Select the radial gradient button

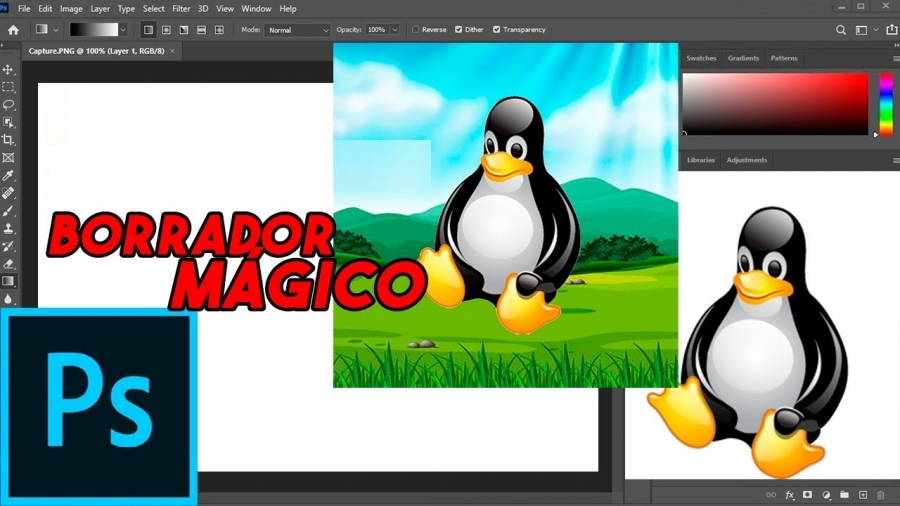166,30
